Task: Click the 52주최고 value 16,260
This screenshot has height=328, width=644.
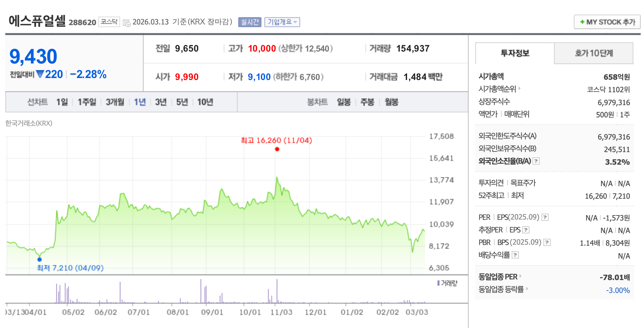Action: [596, 196]
